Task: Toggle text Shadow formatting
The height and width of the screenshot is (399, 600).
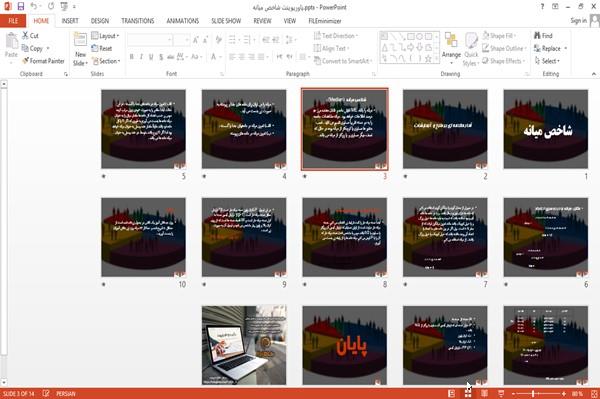Action: 161,57
